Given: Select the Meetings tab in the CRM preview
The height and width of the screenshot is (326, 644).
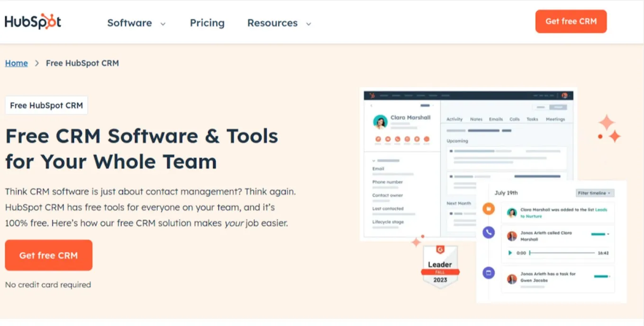Looking at the screenshot, I should click(x=555, y=119).
